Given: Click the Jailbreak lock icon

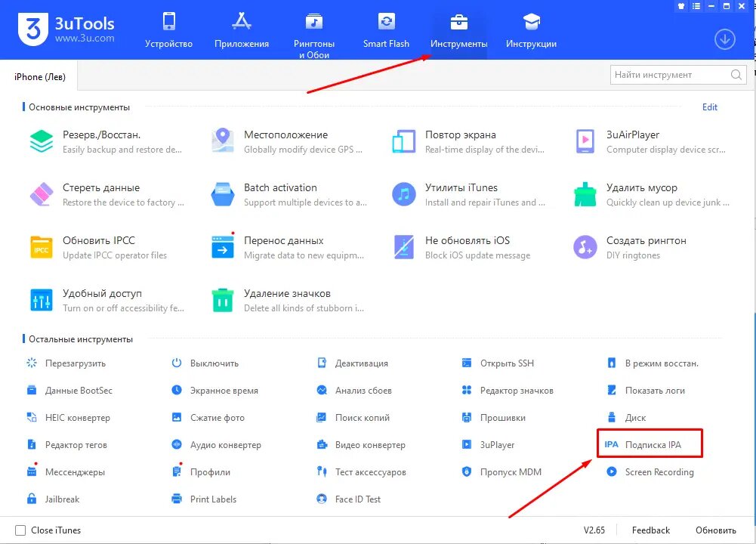Looking at the screenshot, I should (32, 499).
